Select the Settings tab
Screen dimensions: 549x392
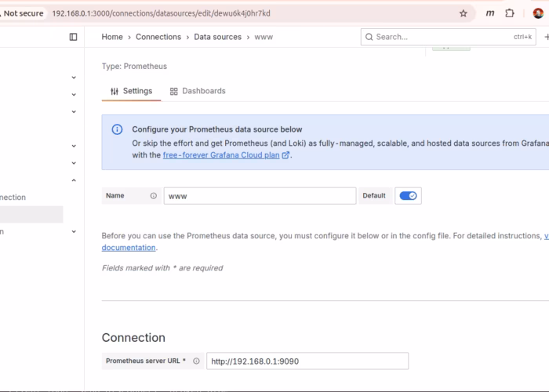click(x=131, y=91)
